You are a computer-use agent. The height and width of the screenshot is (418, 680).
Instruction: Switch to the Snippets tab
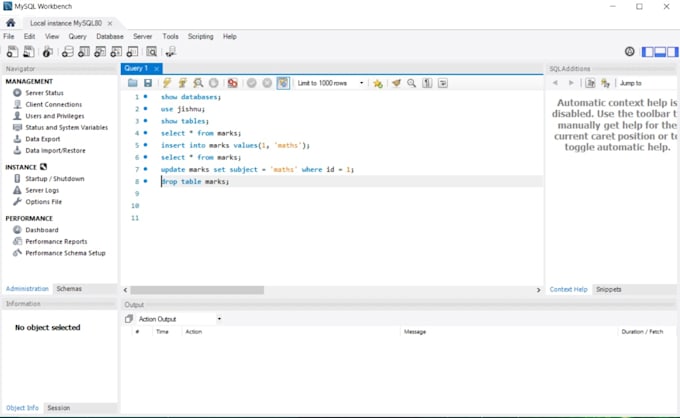pyautogui.click(x=608, y=289)
